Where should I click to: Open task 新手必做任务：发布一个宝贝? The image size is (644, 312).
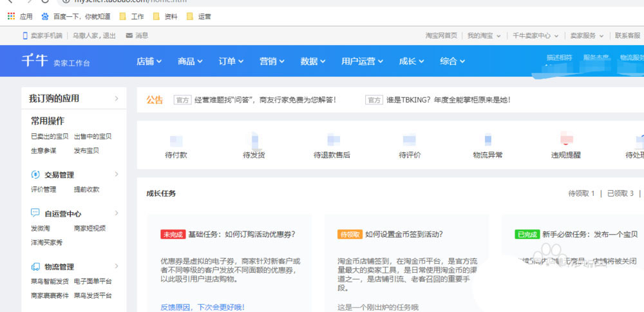click(x=590, y=235)
